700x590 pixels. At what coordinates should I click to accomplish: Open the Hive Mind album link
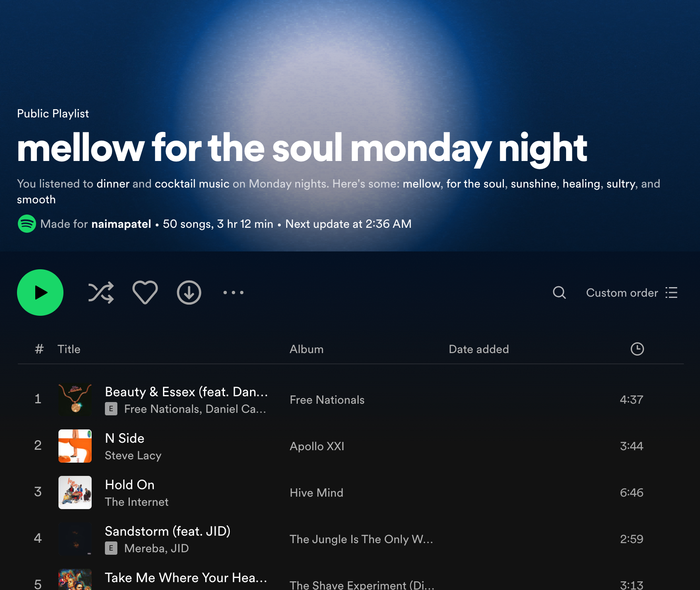(316, 493)
